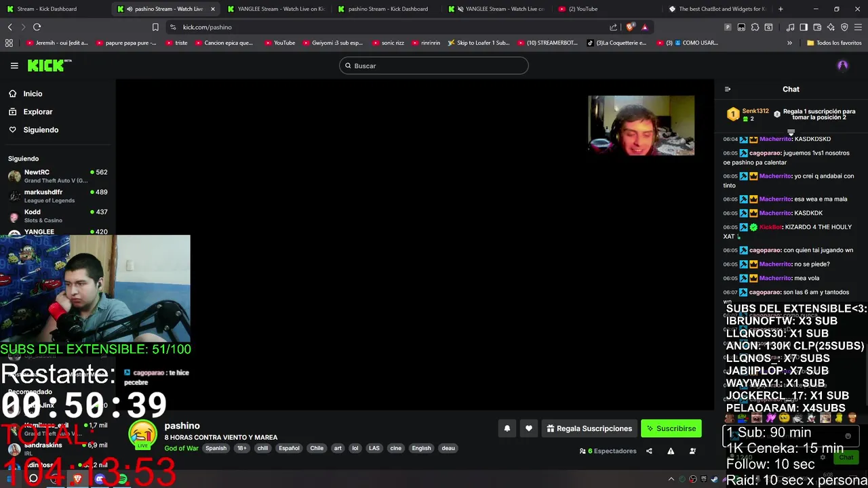Viewport: 868px width, 488px height.
Task: Select the chill tag
Action: [x=262, y=448]
